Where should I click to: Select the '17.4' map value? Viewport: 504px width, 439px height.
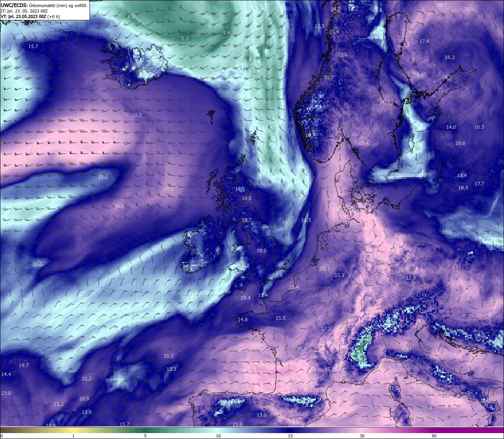click(424, 41)
